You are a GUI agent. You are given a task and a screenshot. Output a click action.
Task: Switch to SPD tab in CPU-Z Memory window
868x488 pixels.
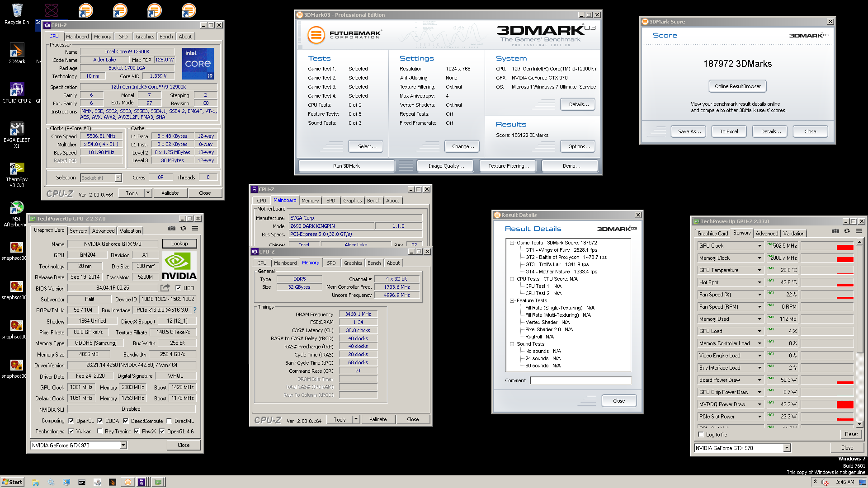(x=331, y=263)
